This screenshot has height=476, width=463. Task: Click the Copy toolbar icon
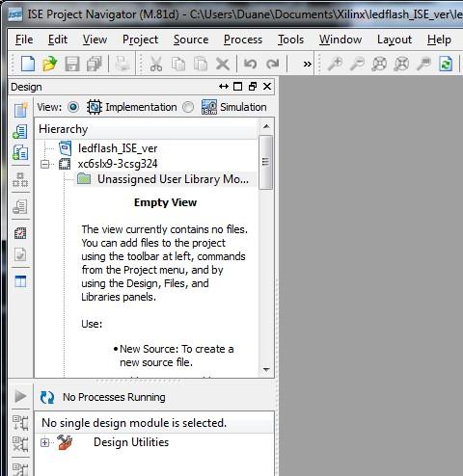pos(178,64)
